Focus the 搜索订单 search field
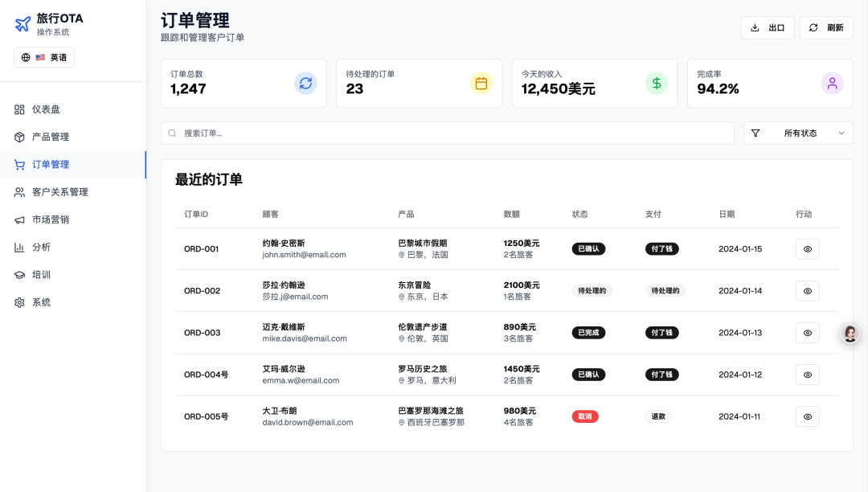 click(x=450, y=133)
